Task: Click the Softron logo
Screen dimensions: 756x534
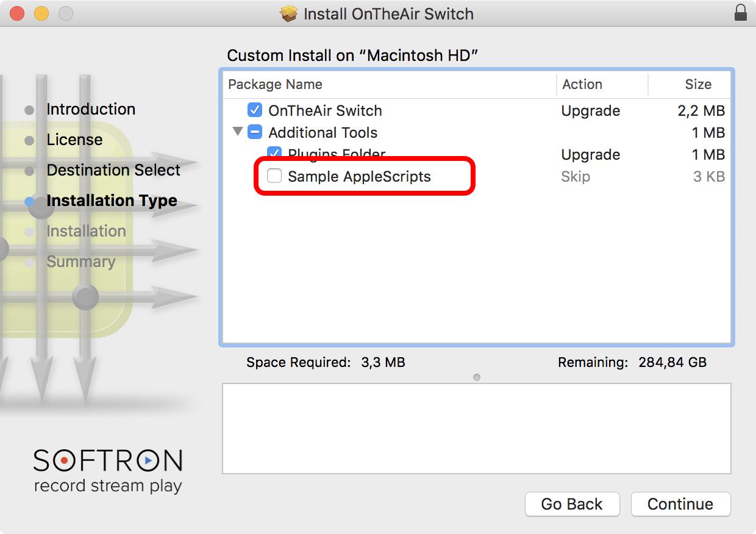Action: tap(108, 471)
